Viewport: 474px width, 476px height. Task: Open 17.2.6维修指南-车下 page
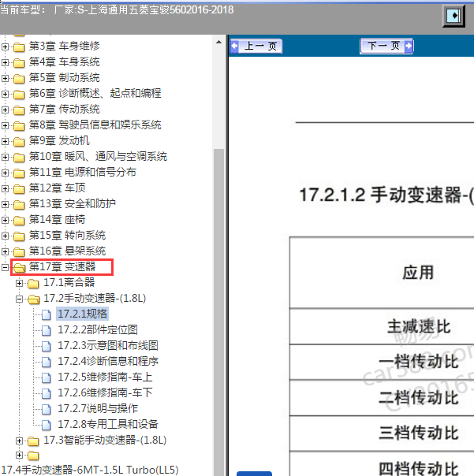click(x=105, y=392)
